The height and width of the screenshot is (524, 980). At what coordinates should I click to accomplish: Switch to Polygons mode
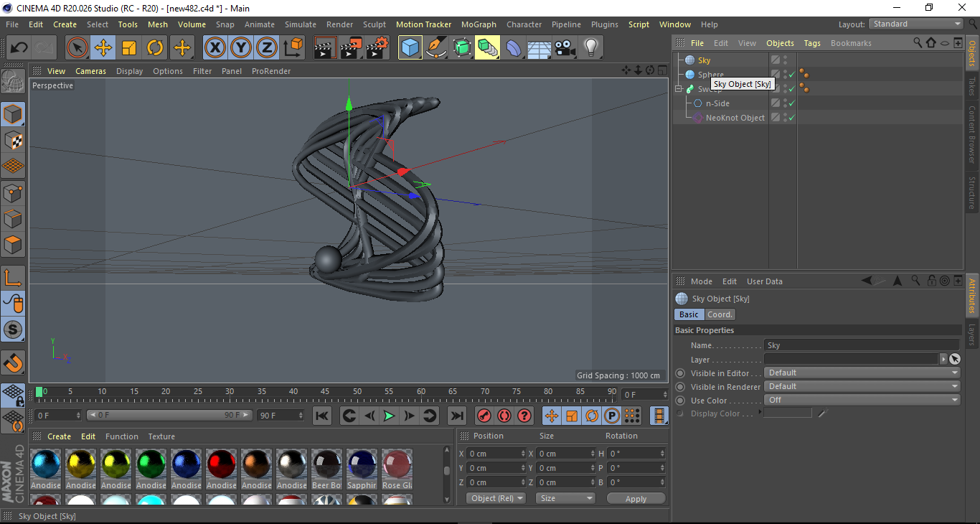(13, 245)
